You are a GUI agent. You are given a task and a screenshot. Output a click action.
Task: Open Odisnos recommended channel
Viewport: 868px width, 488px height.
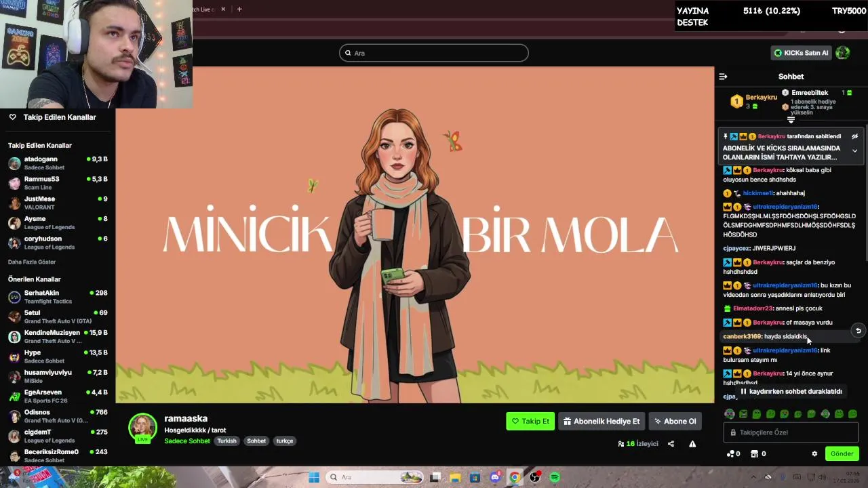[58, 416]
